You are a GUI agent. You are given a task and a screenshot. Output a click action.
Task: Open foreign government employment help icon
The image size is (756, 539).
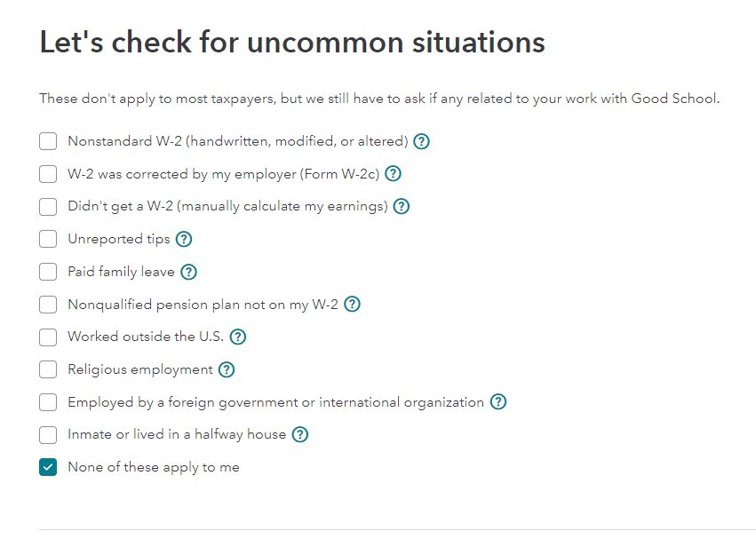click(498, 402)
